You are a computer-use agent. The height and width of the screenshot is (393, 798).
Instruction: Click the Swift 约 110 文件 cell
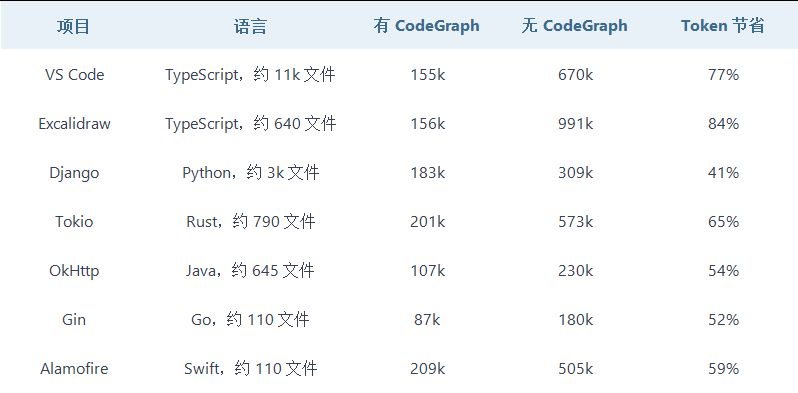(250, 368)
